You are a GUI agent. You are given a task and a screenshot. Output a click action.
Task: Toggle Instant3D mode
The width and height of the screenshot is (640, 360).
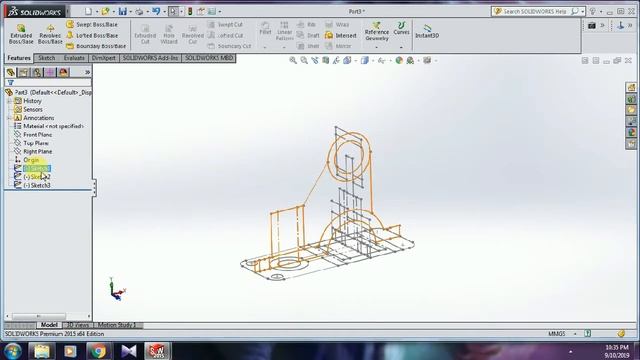(427, 31)
